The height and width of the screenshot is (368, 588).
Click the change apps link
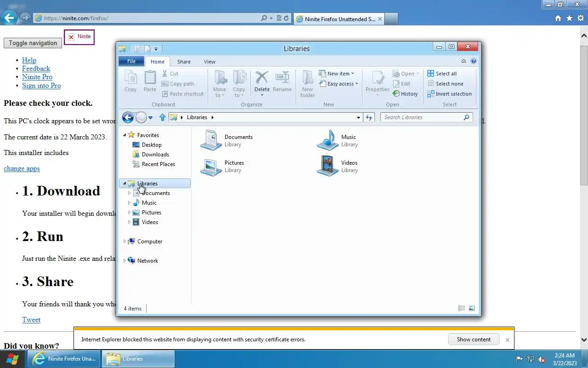[x=22, y=168]
